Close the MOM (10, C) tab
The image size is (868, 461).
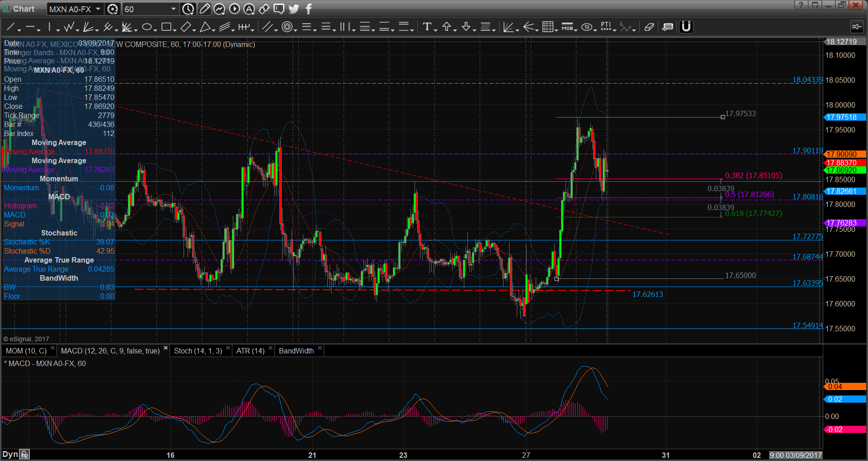pyautogui.click(x=52, y=348)
